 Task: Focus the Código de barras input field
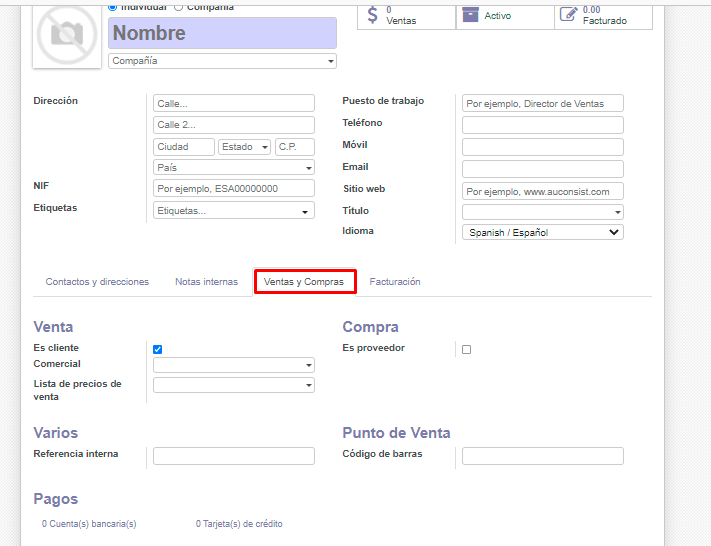pos(542,456)
